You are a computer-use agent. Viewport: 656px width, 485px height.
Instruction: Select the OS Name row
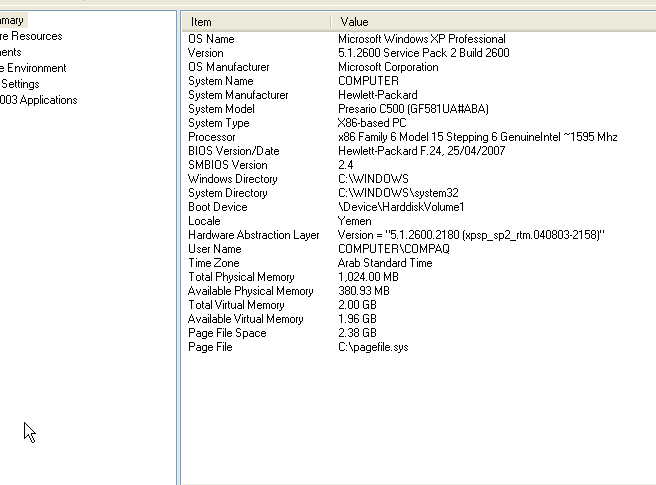211,39
